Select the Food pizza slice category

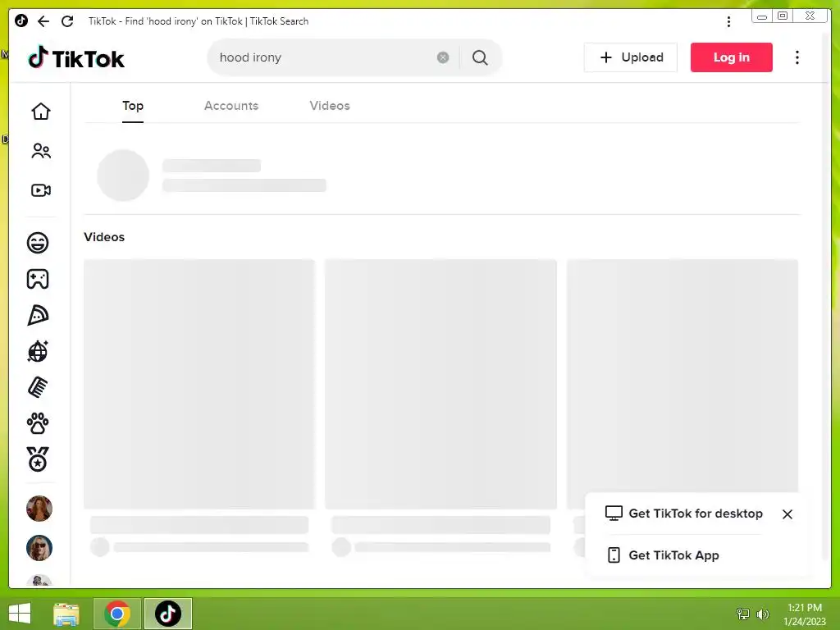coord(38,315)
